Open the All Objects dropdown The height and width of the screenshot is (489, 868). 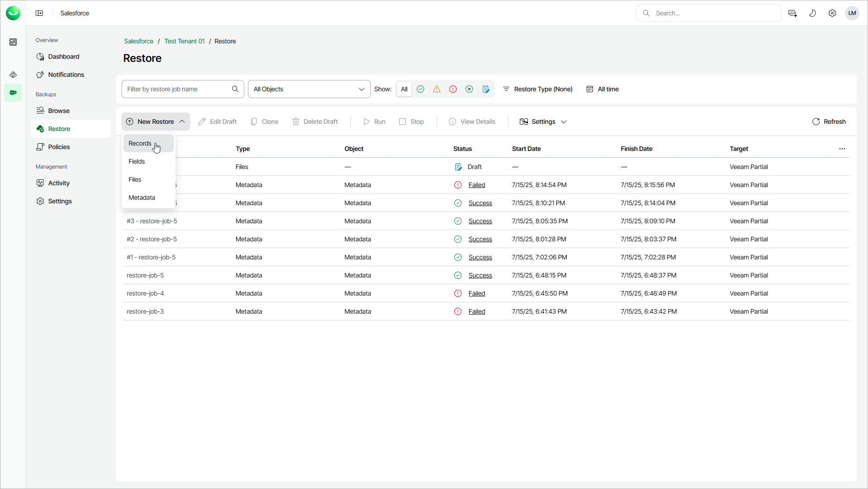tap(309, 89)
